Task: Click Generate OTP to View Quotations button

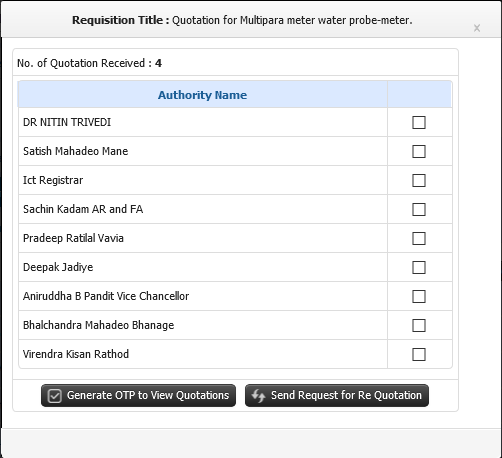Action: 138,395
